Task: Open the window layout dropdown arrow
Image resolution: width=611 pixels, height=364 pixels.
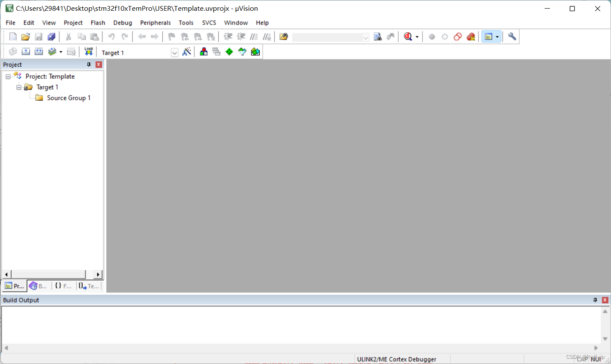Action: (x=497, y=37)
